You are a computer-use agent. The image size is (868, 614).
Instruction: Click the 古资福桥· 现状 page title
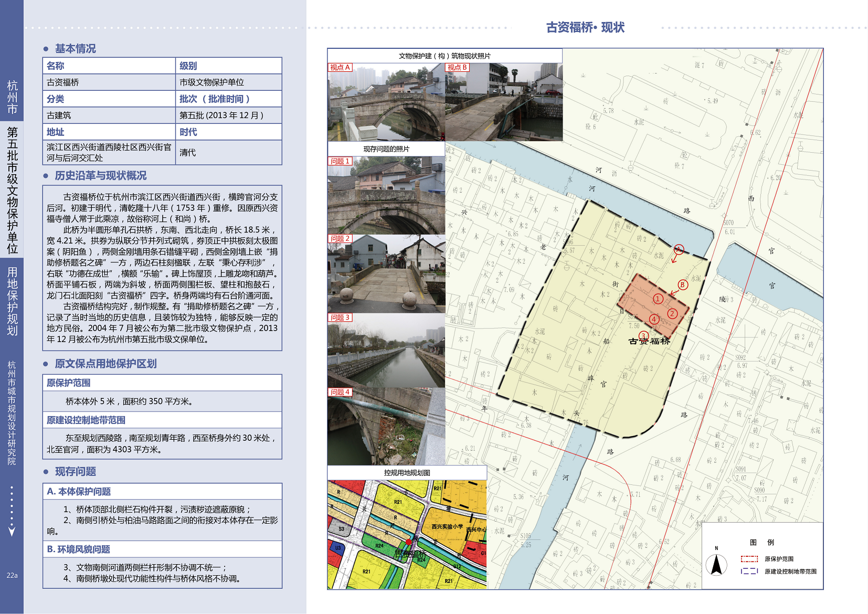point(585,27)
